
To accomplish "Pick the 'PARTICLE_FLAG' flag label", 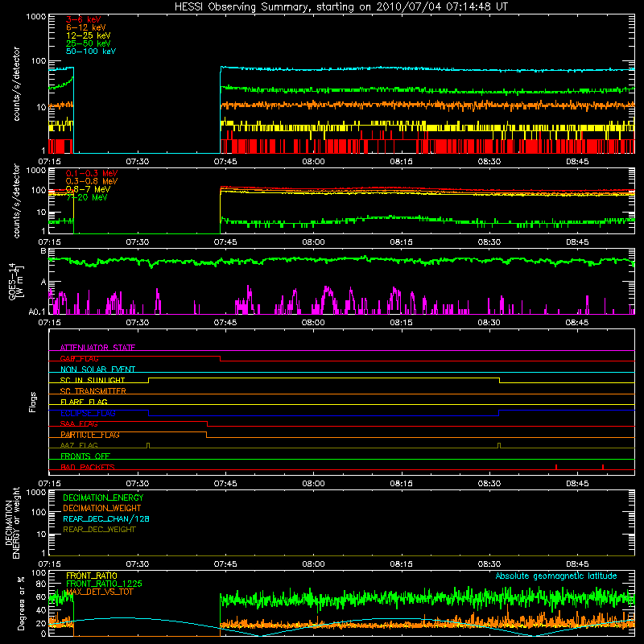I will (90, 435).
